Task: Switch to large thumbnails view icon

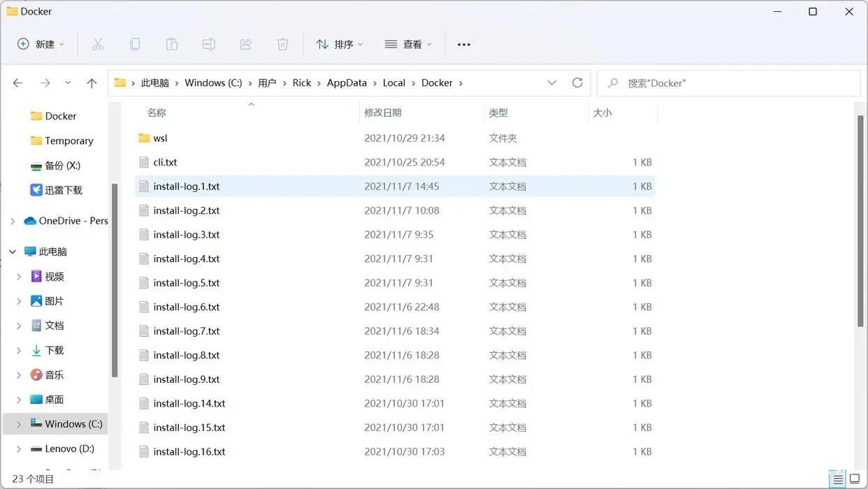Action: click(x=855, y=480)
